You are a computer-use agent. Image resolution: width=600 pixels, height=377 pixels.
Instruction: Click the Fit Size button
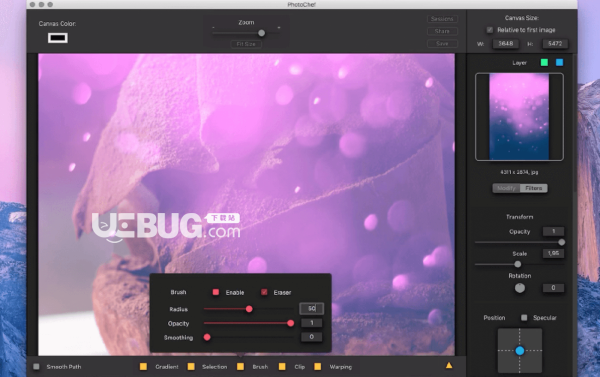pyautogui.click(x=246, y=44)
